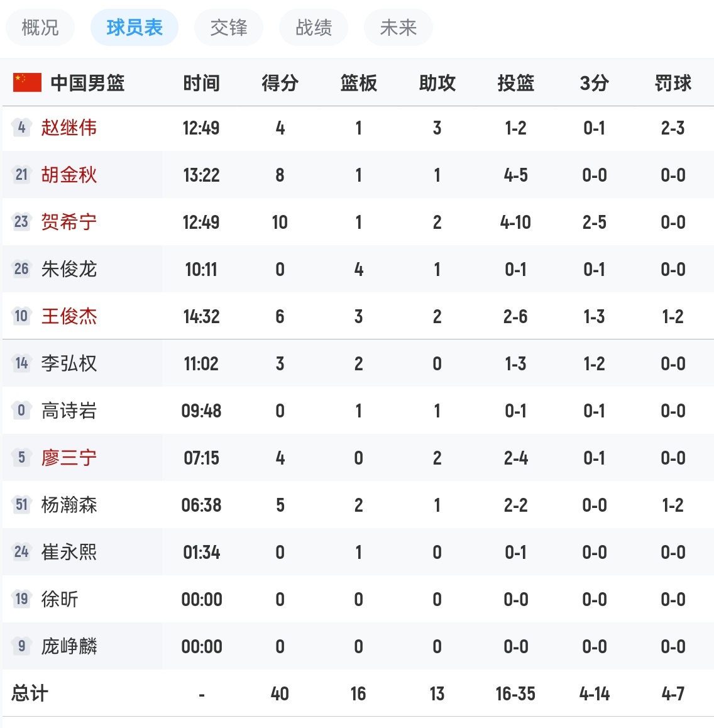Click the 得分 column header
The height and width of the screenshot is (728, 714).
[x=280, y=83]
